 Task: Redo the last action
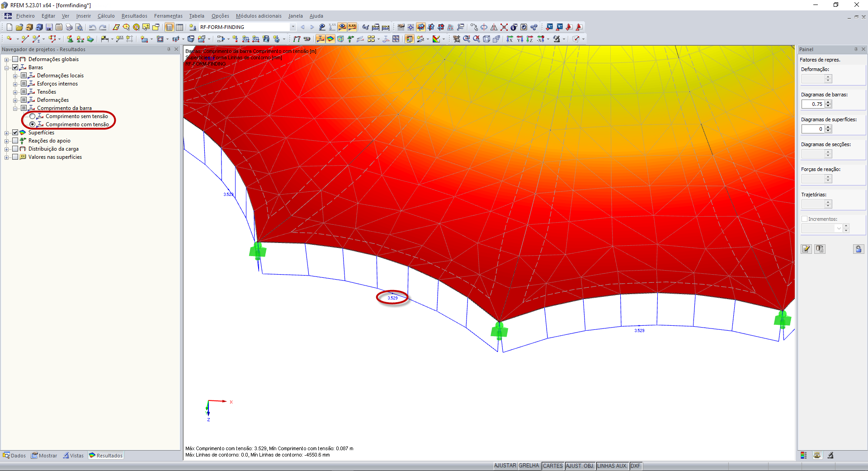(103, 27)
